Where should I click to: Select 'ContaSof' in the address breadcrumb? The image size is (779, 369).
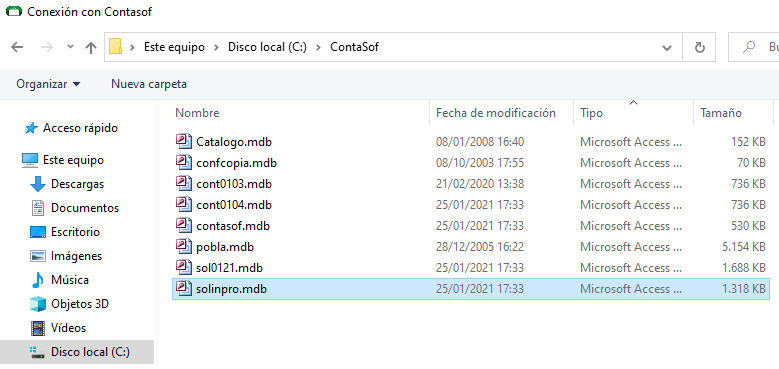pyautogui.click(x=355, y=47)
